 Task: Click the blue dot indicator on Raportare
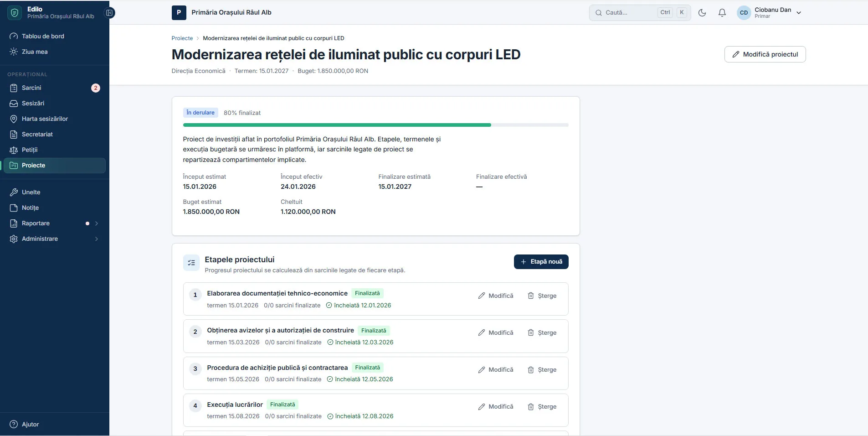pos(87,223)
